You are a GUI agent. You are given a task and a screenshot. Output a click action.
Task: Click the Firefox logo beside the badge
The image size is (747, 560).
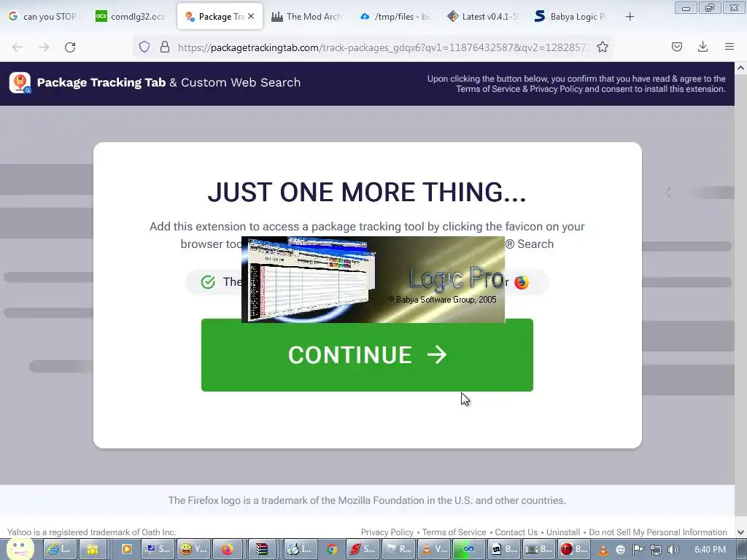[522, 282]
